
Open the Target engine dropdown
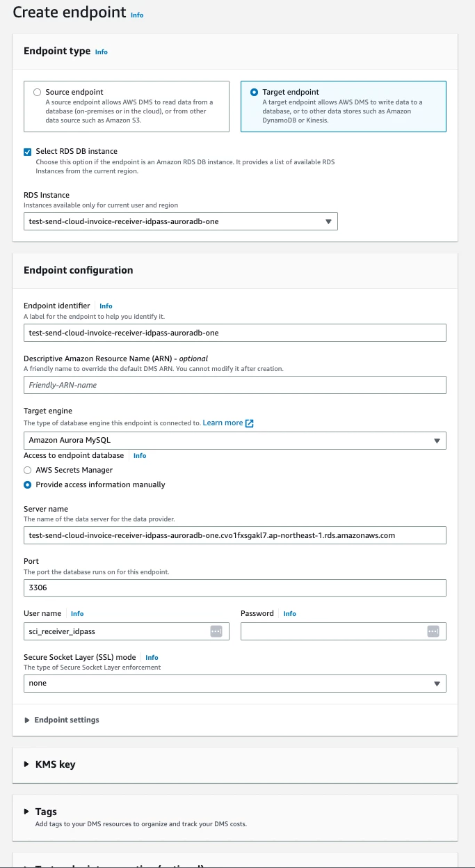coord(235,441)
